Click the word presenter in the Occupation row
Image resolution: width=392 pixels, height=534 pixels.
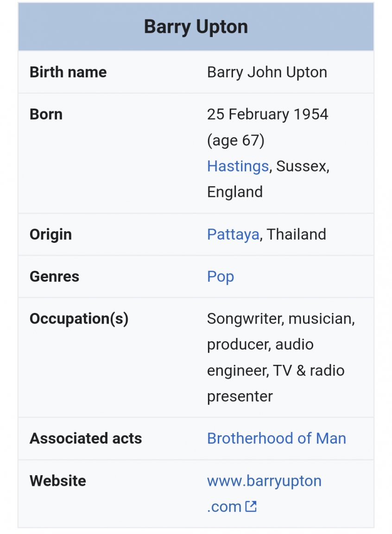240,396
